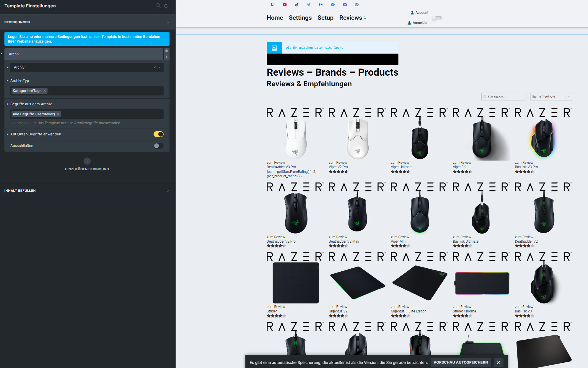Viewport: 588px width, 368px height.
Task: Enable the Ausschließen toggle
Action: (159, 146)
